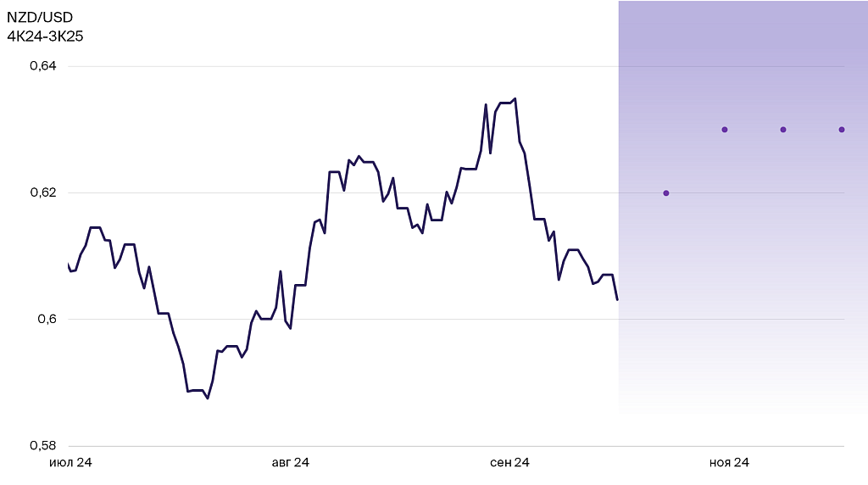Click the lowest trough of the rate line
The height and width of the screenshot is (485, 868).
point(208,399)
